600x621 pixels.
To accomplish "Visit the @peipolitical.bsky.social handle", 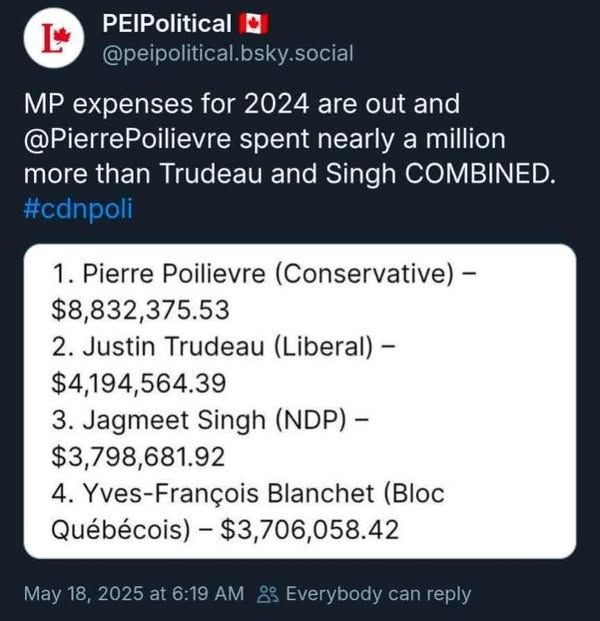I will (x=227, y=53).
